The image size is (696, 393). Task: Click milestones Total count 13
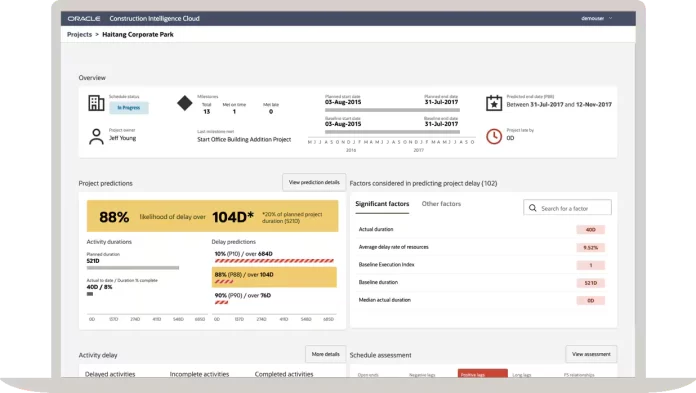point(206,111)
